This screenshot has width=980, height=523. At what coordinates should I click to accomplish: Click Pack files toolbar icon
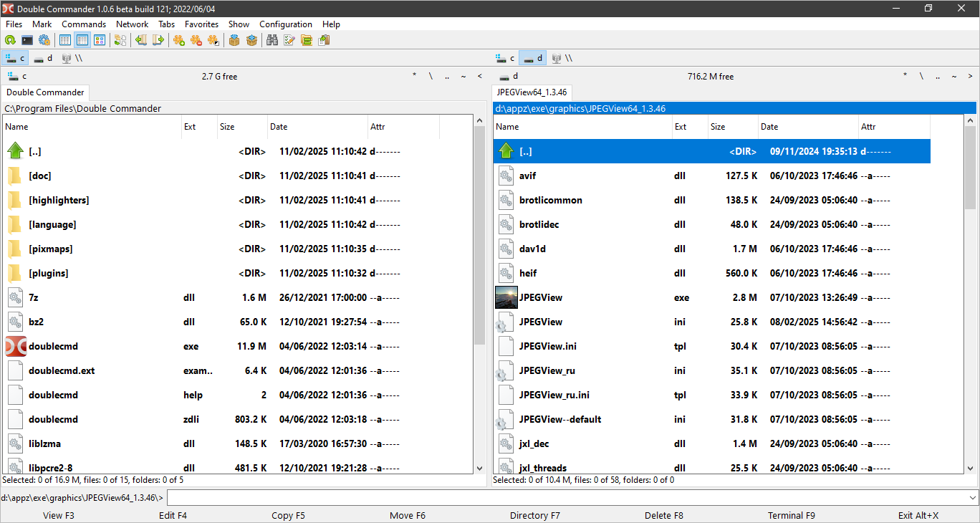[x=234, y=40]
